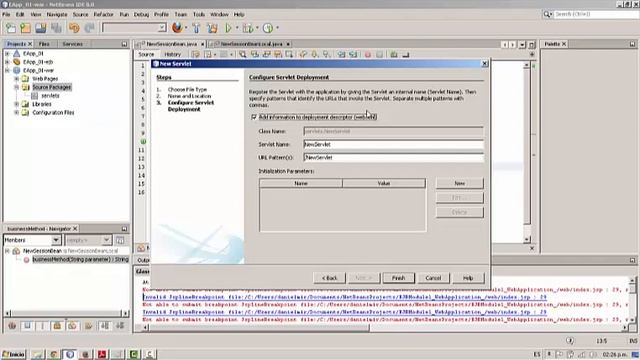Open the File menu
This screenshot has width=640, height=360.
click(6, 14)
